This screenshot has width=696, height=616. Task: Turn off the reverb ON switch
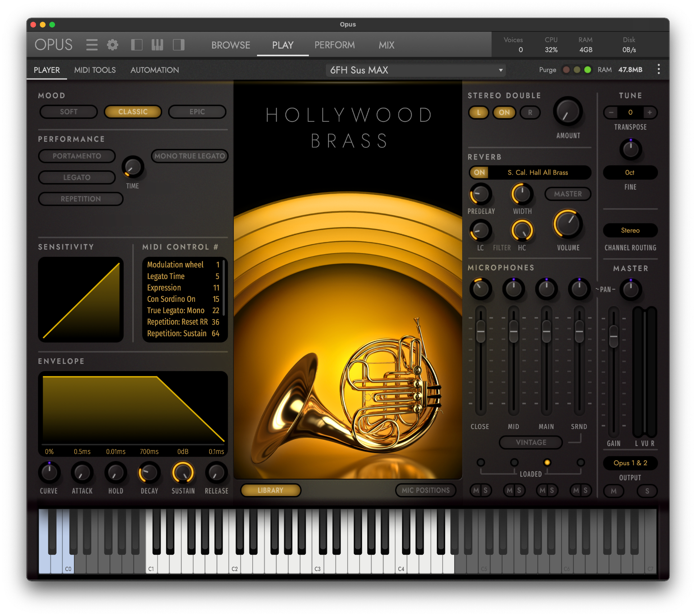click(x=479, y=172)
